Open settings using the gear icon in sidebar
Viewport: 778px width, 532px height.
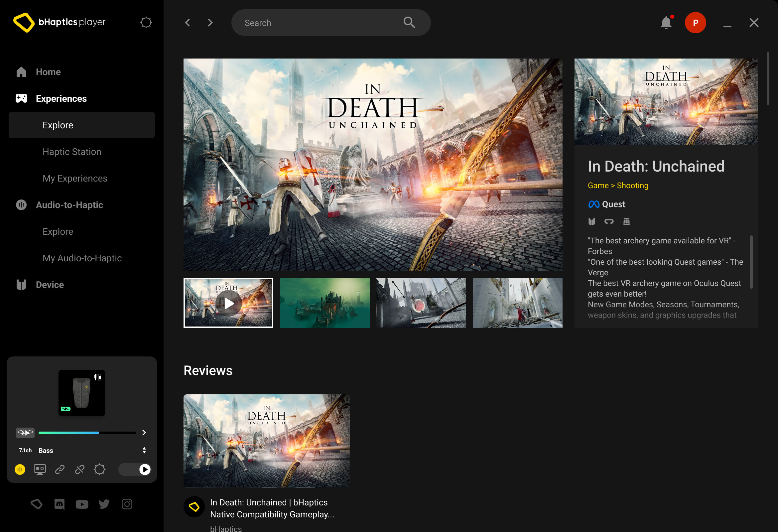[146, 22]
